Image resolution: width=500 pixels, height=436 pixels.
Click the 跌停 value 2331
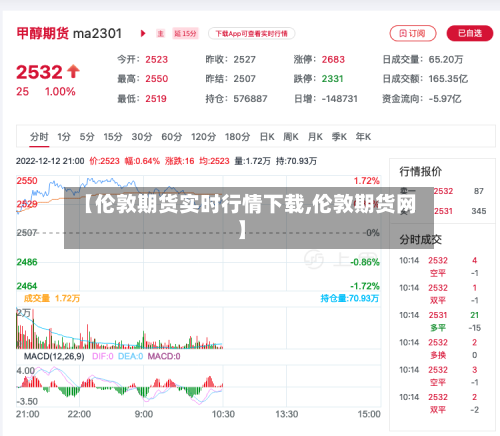click(332, 79)
